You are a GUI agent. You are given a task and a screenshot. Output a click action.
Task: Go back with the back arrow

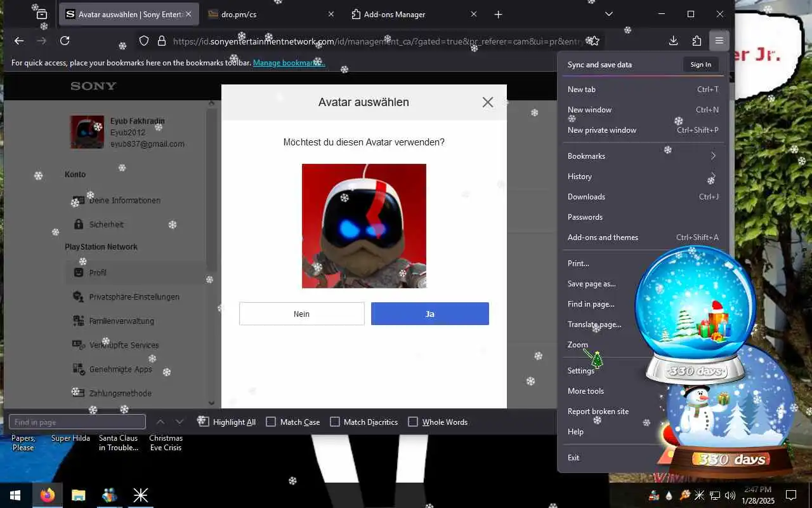pyautogui.click(x=19, y=41)
